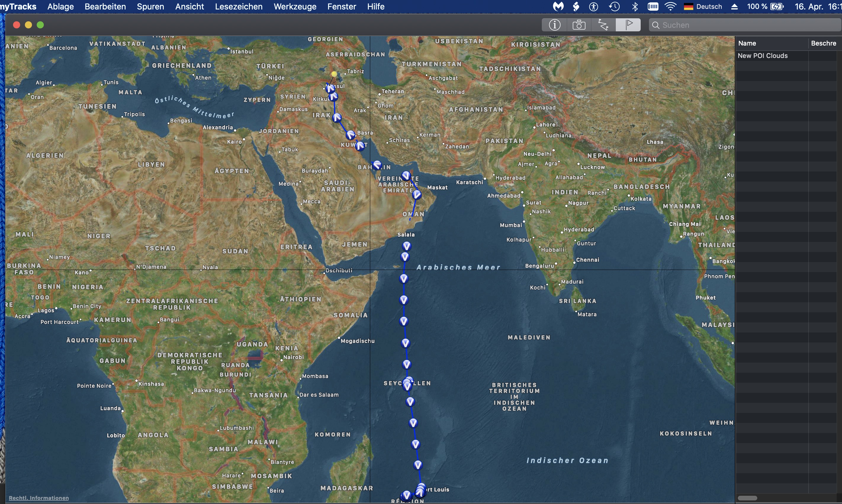Click the horizontal scrollbar in POI list

pyautogui.click(x=748, y=498)
